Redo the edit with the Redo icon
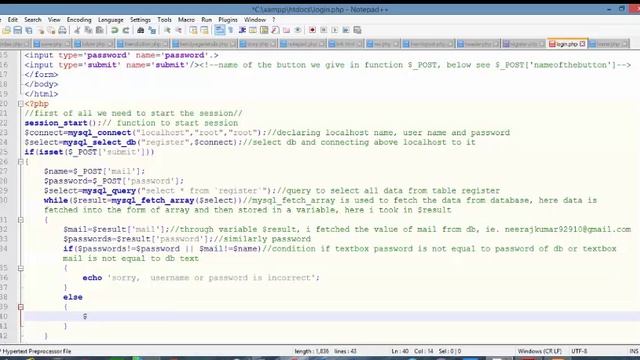640x360 pixels. click(126, 30)
